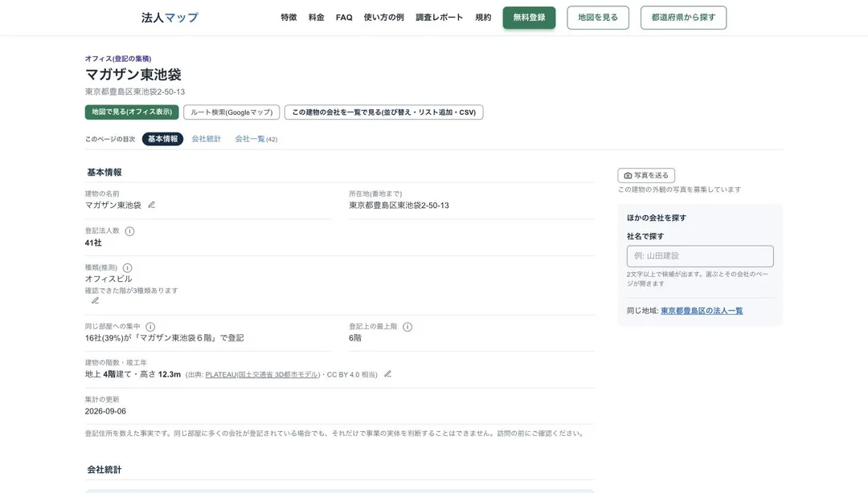
Task: Click the 地図を見る button
Action: [598, 18]
